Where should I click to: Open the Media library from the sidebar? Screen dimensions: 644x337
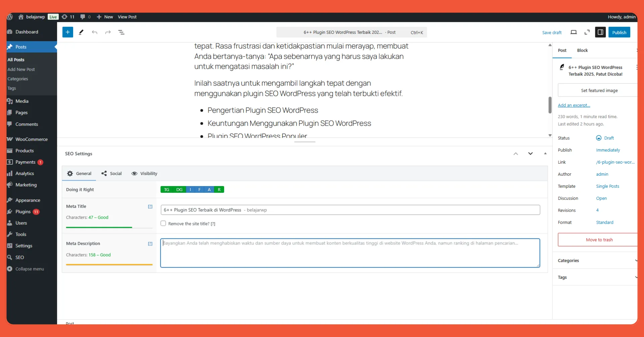tap(22, 101)
